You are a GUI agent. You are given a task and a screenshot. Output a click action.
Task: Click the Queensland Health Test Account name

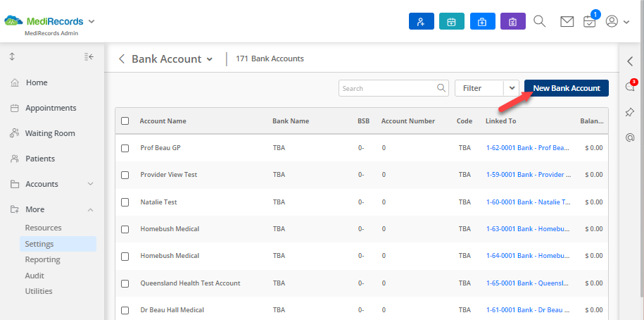click(190, 283)
